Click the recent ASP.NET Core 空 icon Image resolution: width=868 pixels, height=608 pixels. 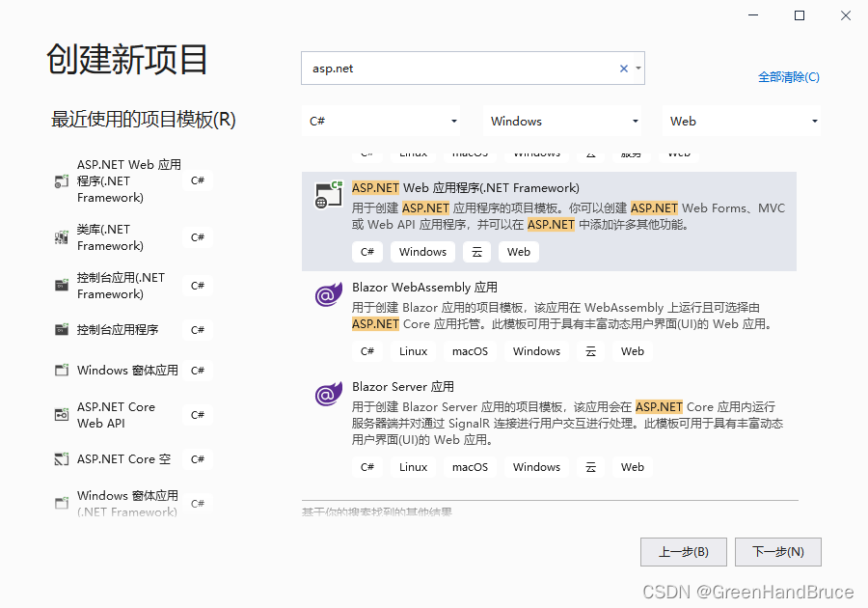[x=62, y=458]
